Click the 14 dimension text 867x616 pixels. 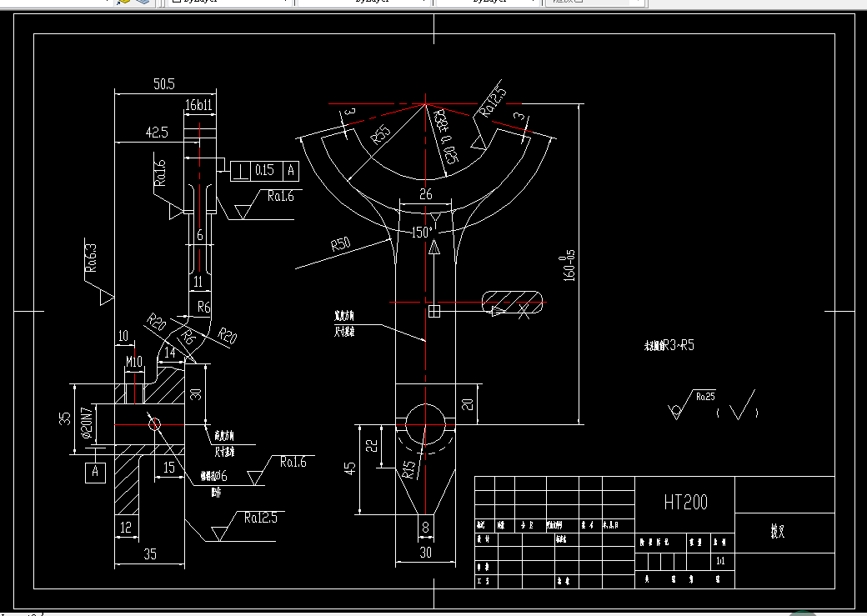[170, 353]
